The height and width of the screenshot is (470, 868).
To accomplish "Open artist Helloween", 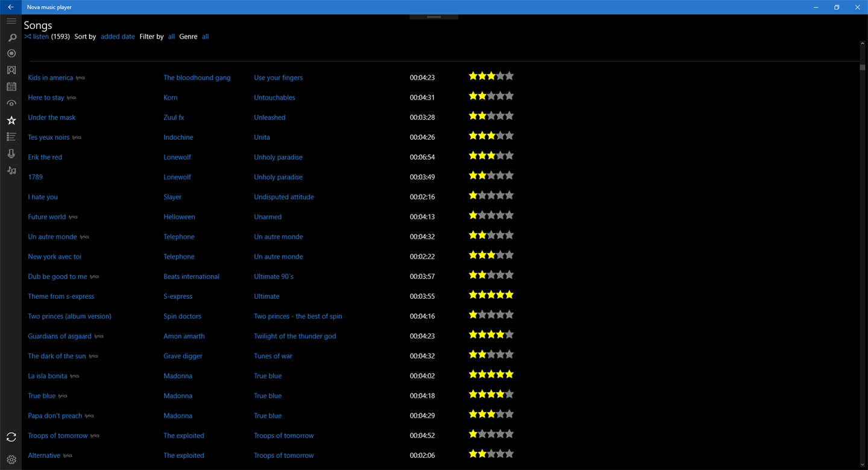I will pyautogui.click(x=179, y=217).
